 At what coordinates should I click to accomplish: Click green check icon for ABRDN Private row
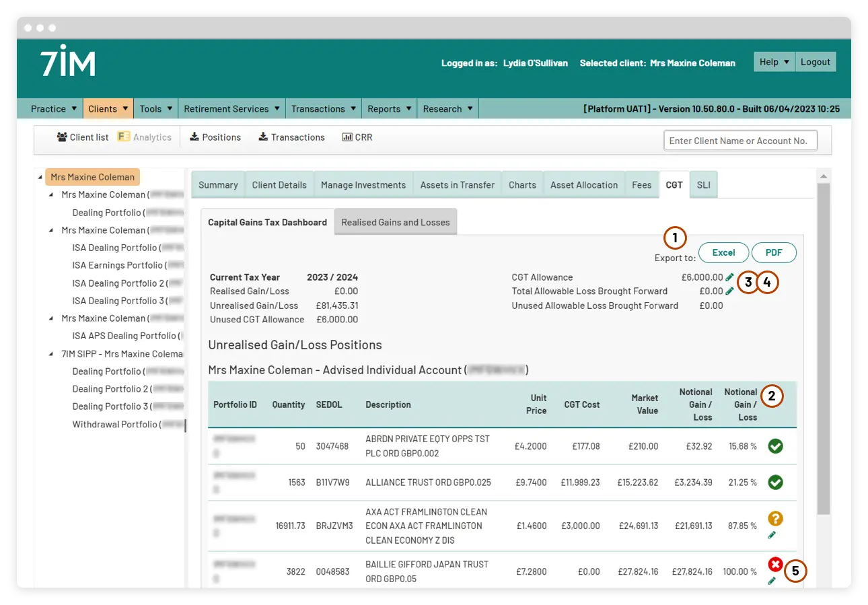pyautogui.click(x=775, y=446)
